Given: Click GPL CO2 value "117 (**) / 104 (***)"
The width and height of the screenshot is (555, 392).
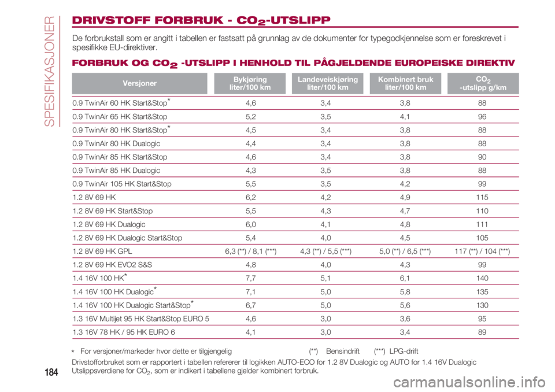Looking at the screenshot, I should tap(482, 252).
